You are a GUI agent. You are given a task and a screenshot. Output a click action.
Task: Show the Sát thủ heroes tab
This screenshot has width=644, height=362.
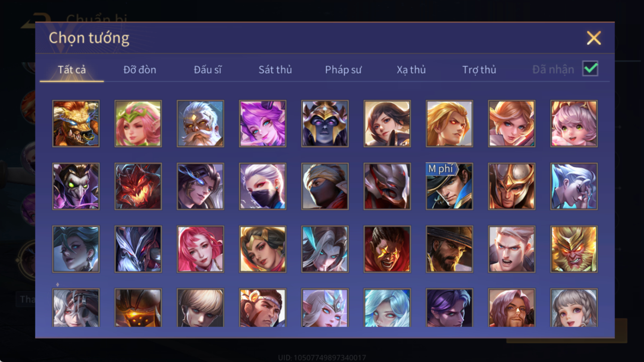275,70
